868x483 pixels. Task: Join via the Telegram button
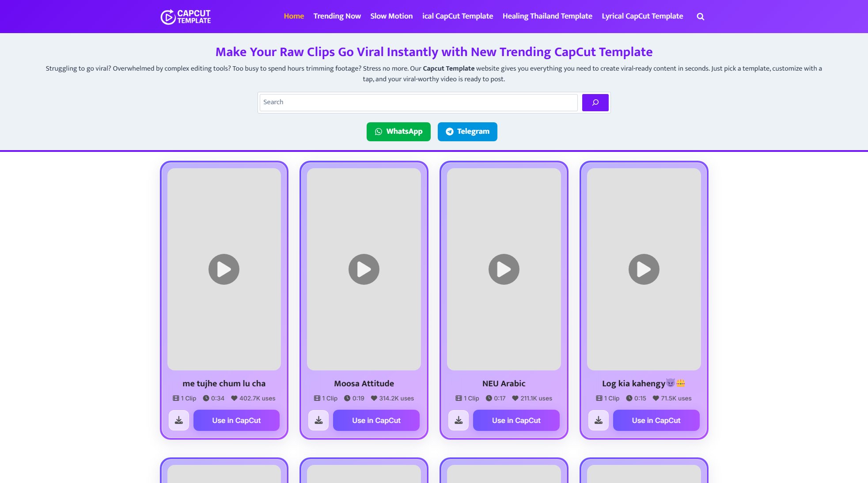pos(467,132)
